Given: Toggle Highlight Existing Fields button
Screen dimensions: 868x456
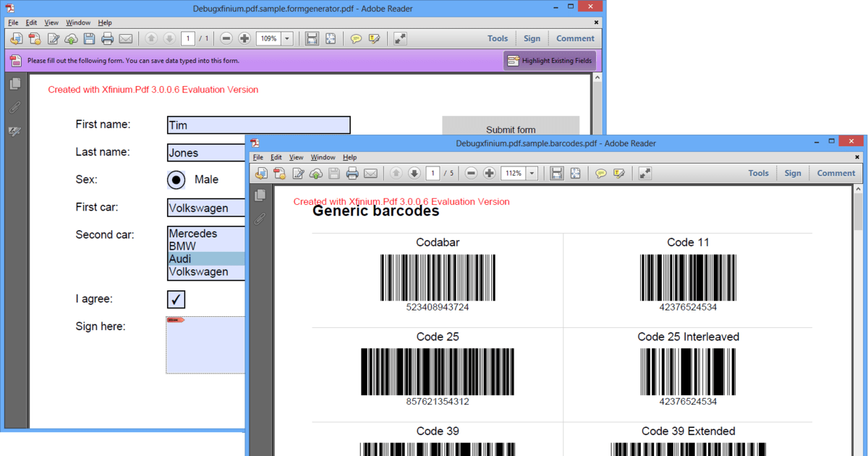Looking at the screenshot, I should click(550, 61).
